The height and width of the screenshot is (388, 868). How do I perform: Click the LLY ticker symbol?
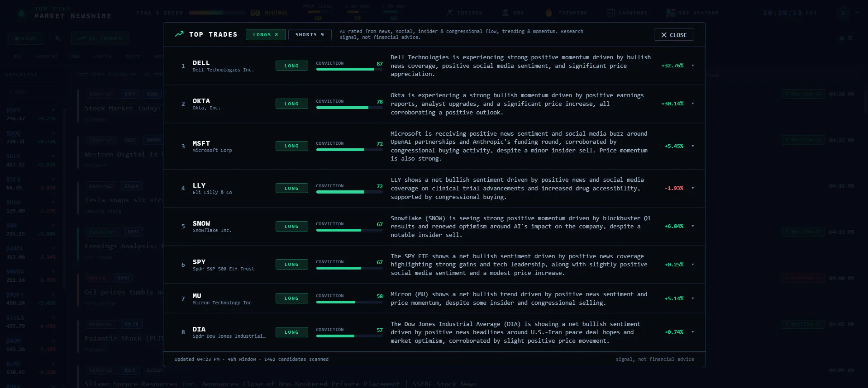(199, 185)
